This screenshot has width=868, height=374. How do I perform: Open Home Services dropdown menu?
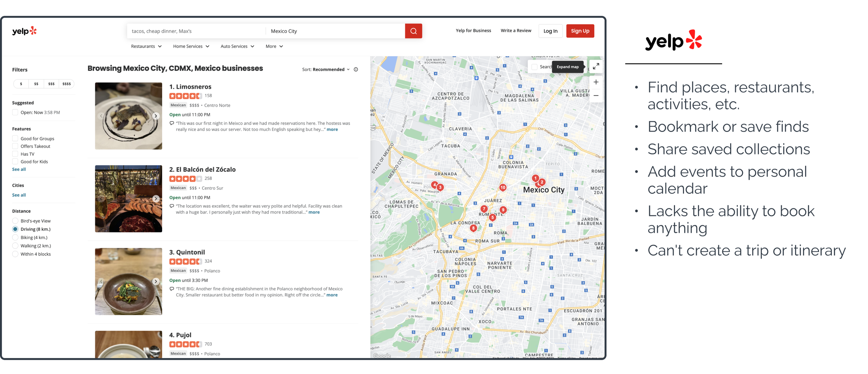point(191,46)
